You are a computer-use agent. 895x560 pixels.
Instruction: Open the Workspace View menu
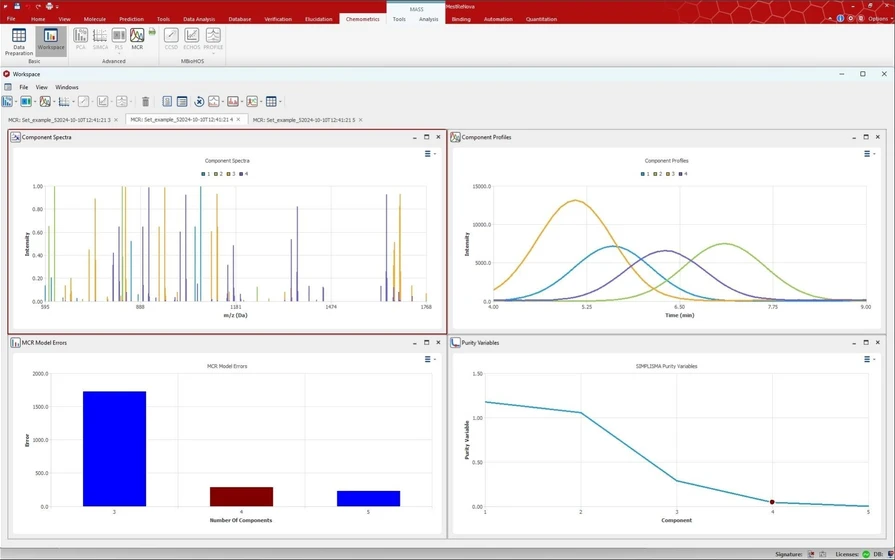42,87
